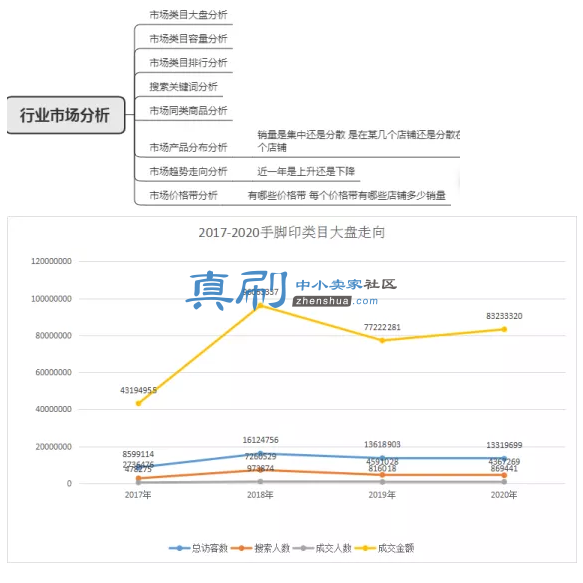Click the 成交金额 yellow legend entry
Image resolution: width=583 pixels, height=583 pixels.
tap(384, 548)
